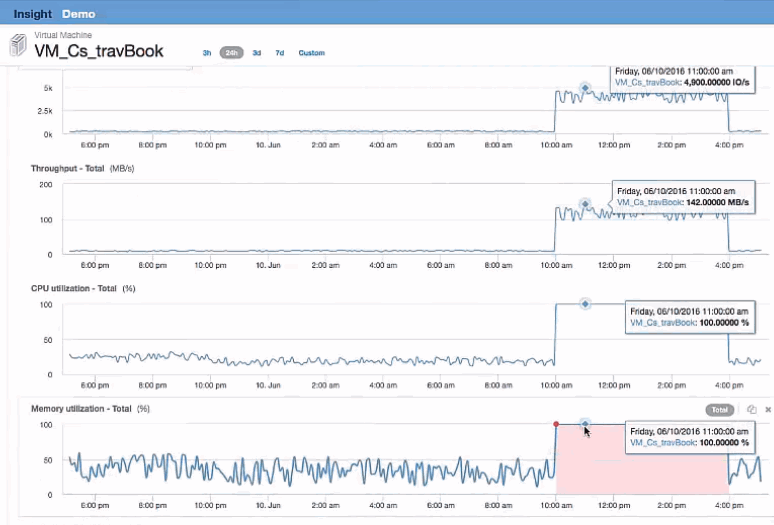
Task: Click the Throughput chart data point marker
Action: 585,204
